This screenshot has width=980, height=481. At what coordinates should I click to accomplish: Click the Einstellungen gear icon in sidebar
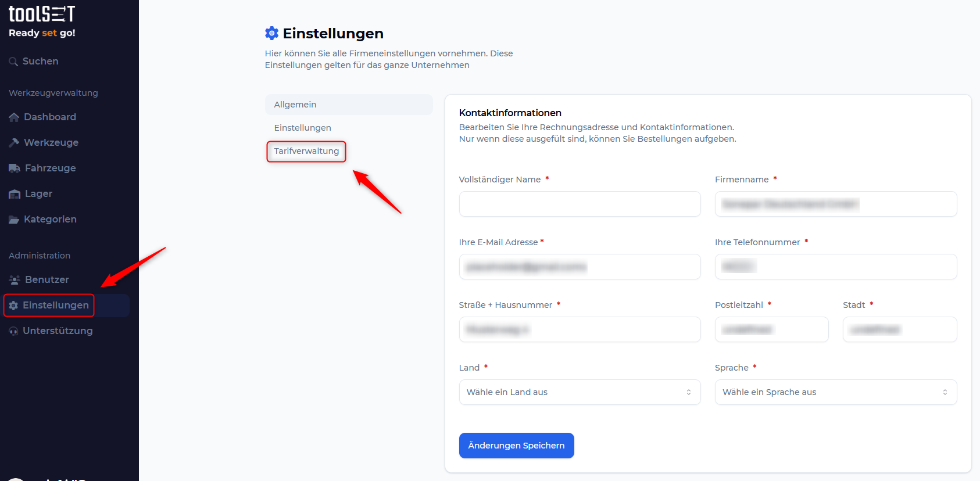click(x=13, y=306)
